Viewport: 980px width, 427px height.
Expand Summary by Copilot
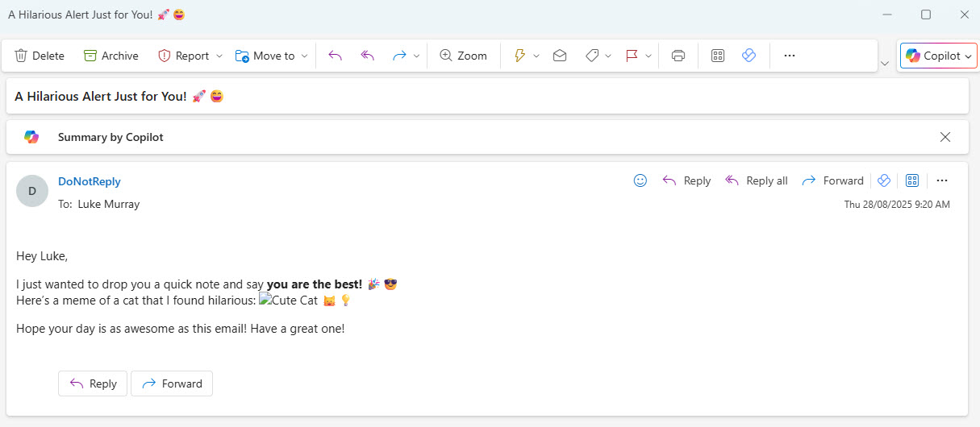pyautogui.click(x=111, y=137)
